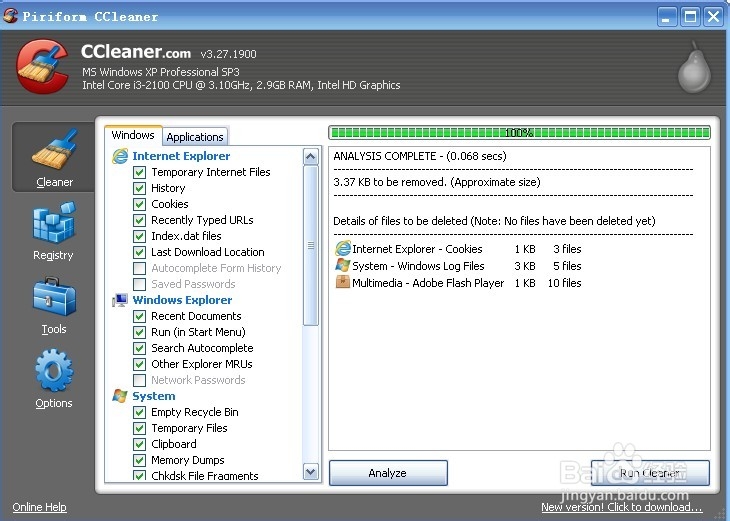The image size is (730, 521).
Task: Click the Analyze button
Action: (x=388, y=473)
